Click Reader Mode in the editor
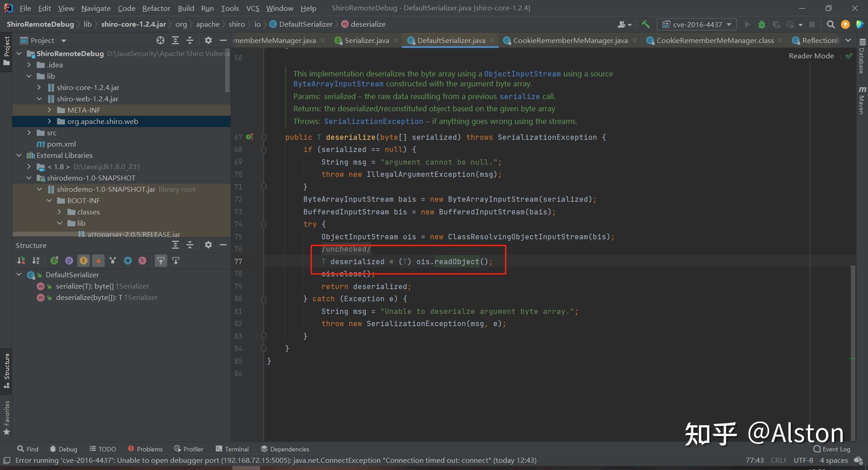The width and height of the screenshot is (868, 470). [x=811, y=56]
